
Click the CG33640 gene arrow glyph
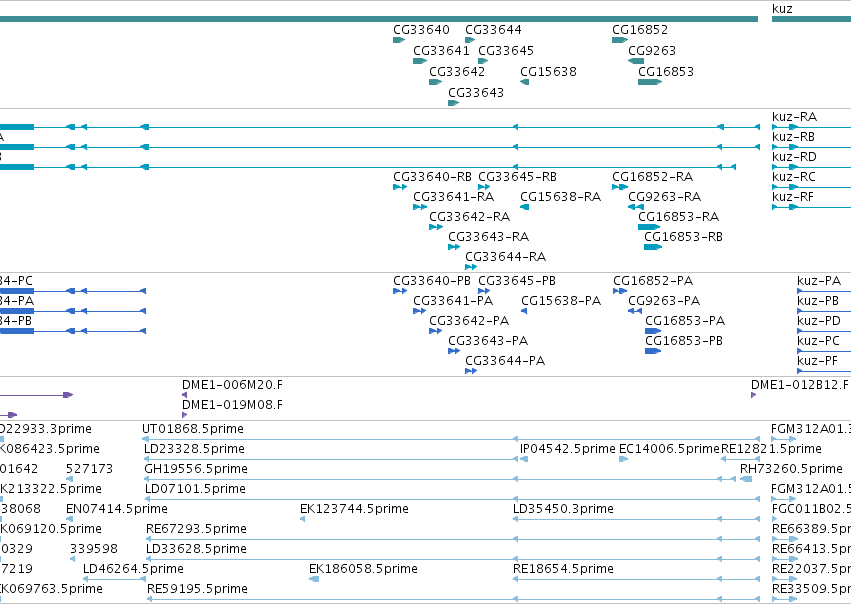point(399,40)
